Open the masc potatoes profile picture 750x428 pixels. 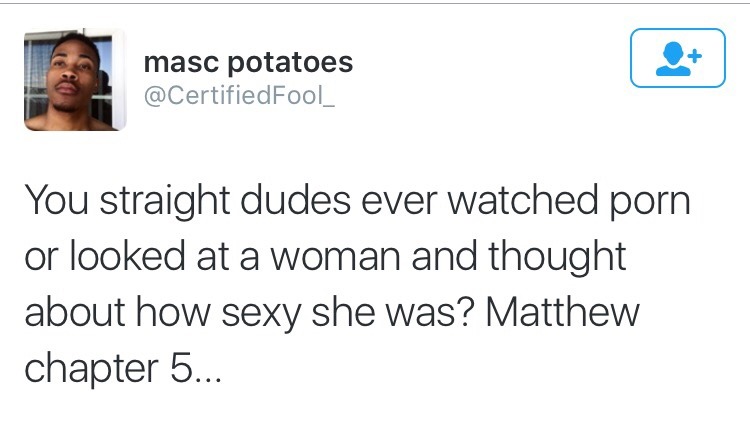[x=75, y=80]
